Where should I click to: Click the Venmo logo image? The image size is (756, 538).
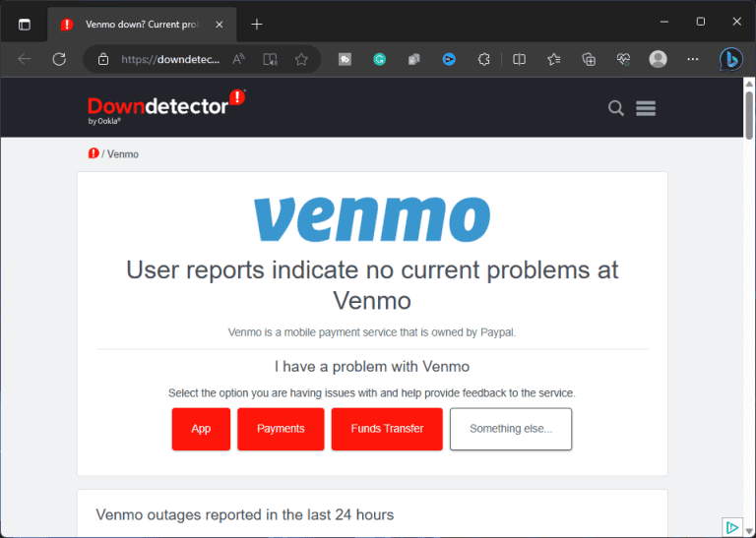point(372,219)
